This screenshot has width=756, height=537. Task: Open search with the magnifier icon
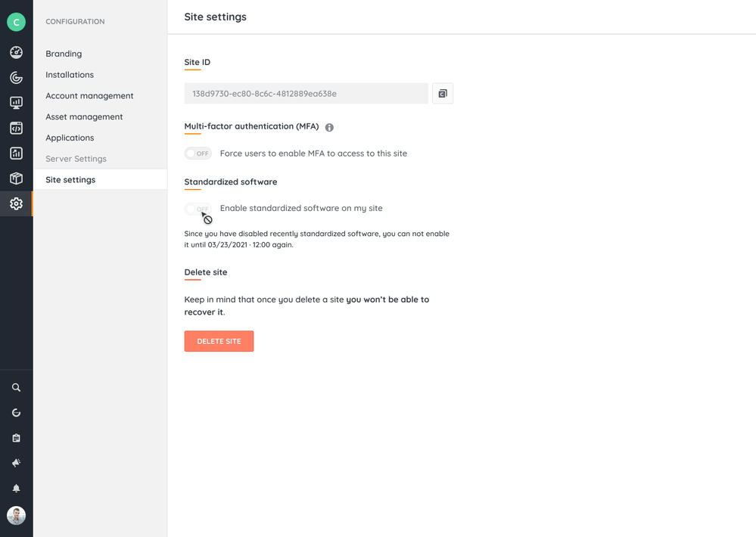(x=16, y=387)
